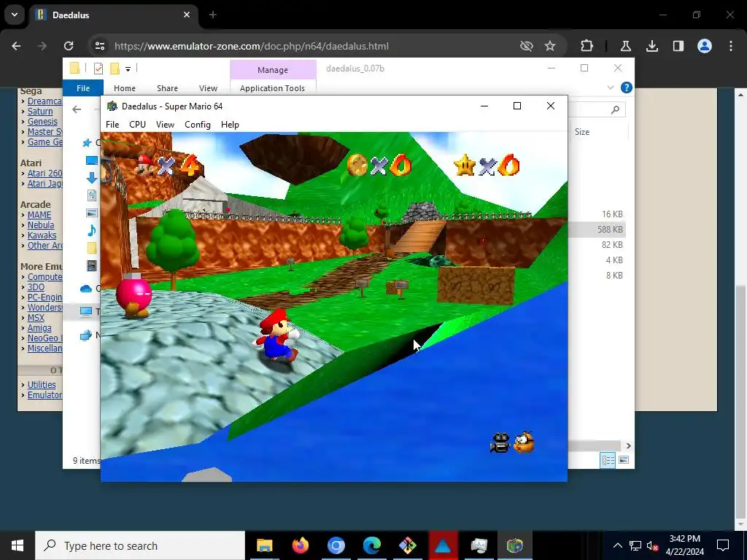Viewport: 747px width, 560px height.
Task: Open the Help menu in Daedalus
Action: pyautogui.click(x=230, y=124)
